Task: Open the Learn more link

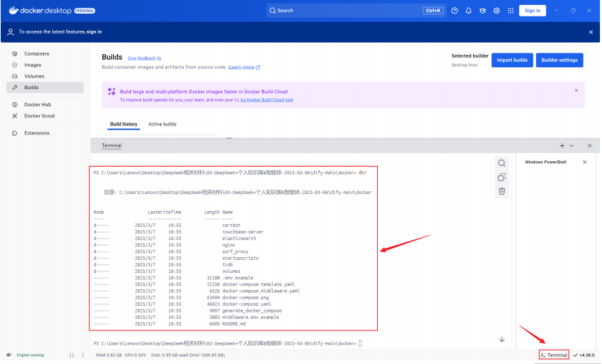Action: click(x=244, y=66)
